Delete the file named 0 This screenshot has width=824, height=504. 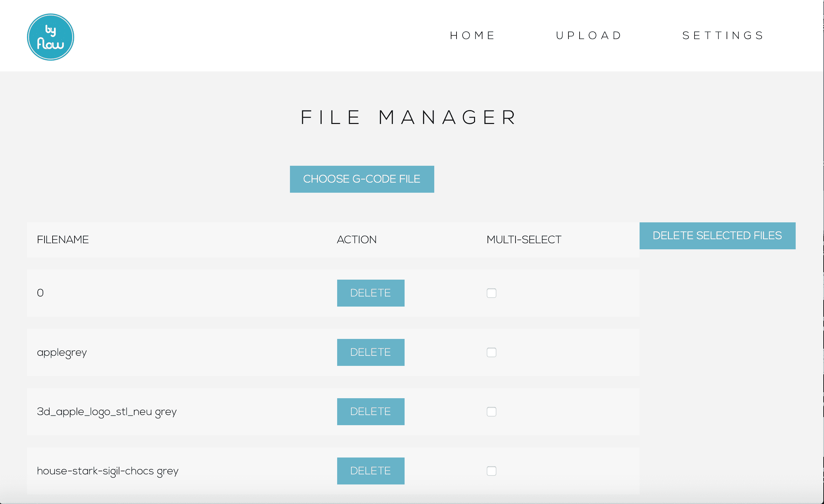(371, 293)
